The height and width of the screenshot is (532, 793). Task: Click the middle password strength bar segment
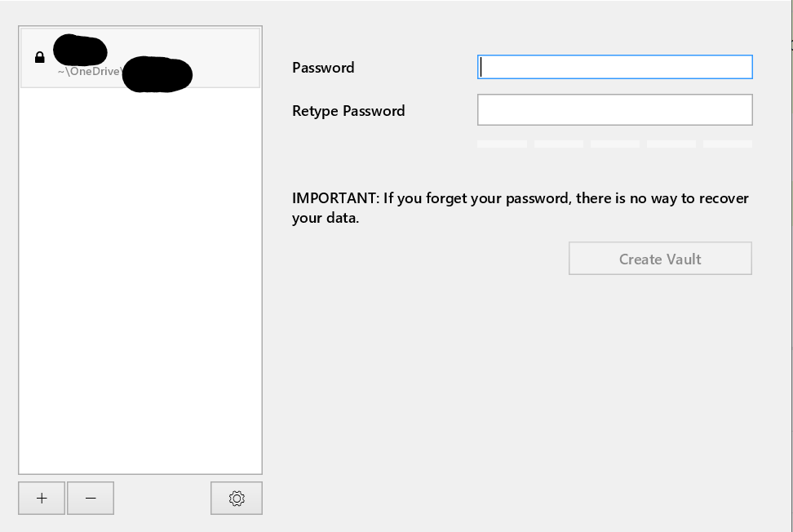point(615,144)
